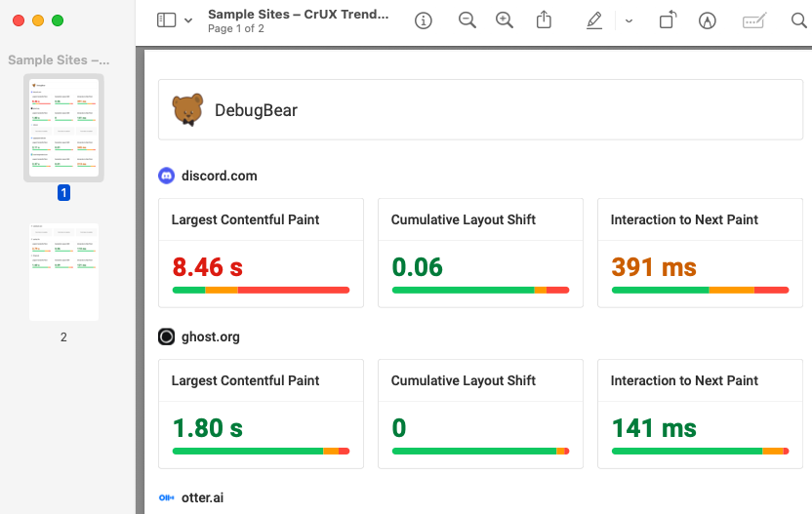Click ghost.org Largest Contentful Paint heading
Viewport: 812px width, 514px height.
(245, 381)
